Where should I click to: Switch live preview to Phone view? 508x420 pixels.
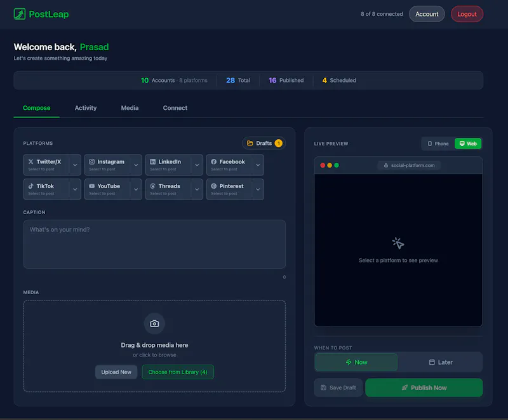(x=438, y=144)
